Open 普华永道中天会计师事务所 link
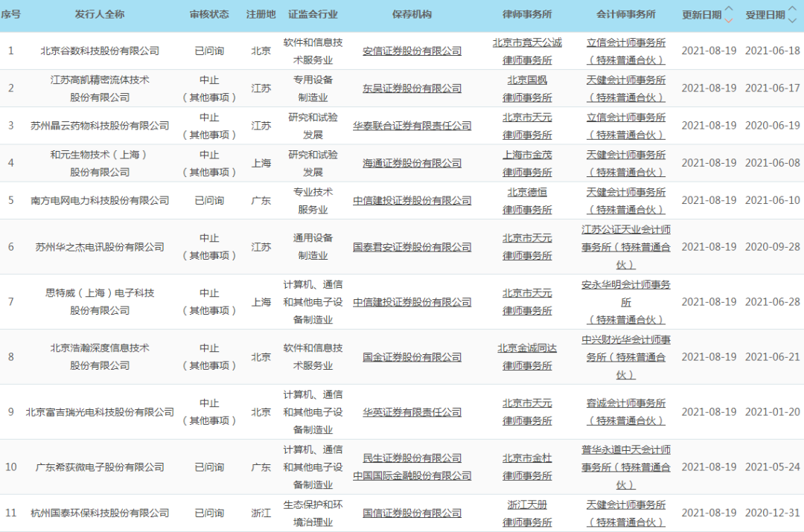This screenshot has width=804, height=532. [626, 467]
